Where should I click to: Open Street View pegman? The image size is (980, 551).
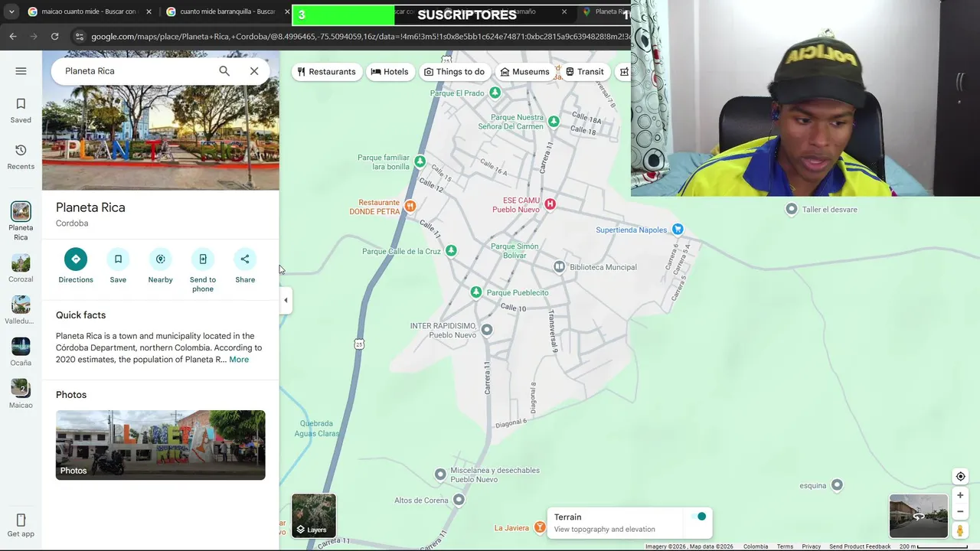pos(960,530)
